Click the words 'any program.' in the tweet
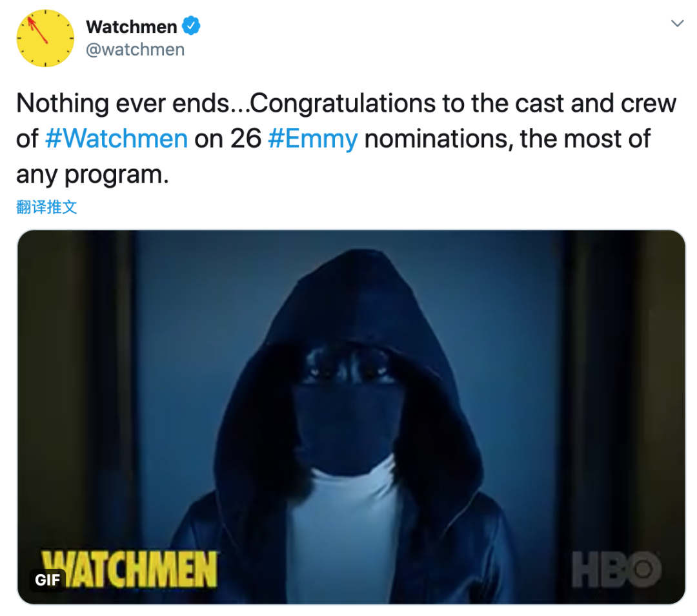The image size is (697, 616). tap(92, 175)
